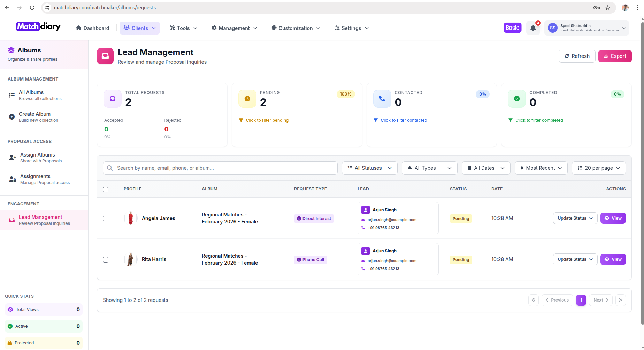This screenshot has height=350, width=644.
Task: Tick the select-all checkbox in table header
Action: [x=106, y=190]
